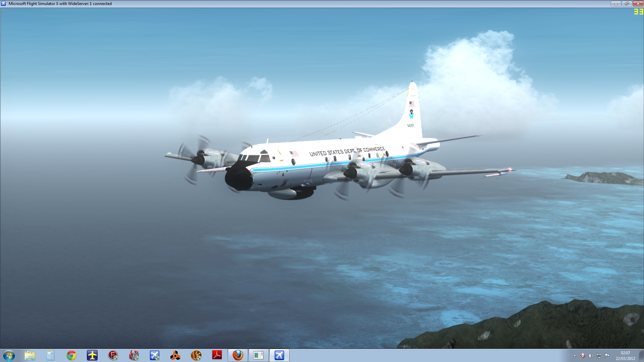Viewport: 644px width, 362px height.
Task: Launch the orange hexagon Reason icon
Action: click(175, 355)
